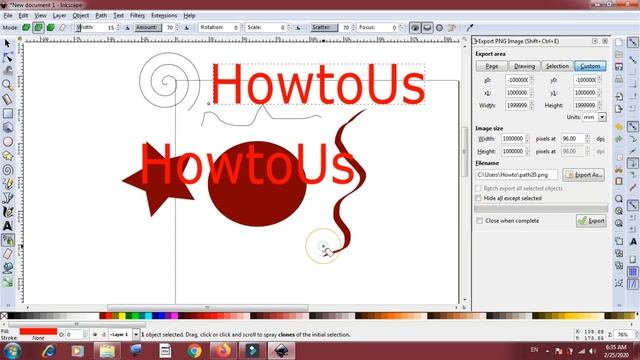Viewport: 640px width, 360px height.
Task: Choose spray single path mode
Action: pyautogui.click(x=51, y=27)
